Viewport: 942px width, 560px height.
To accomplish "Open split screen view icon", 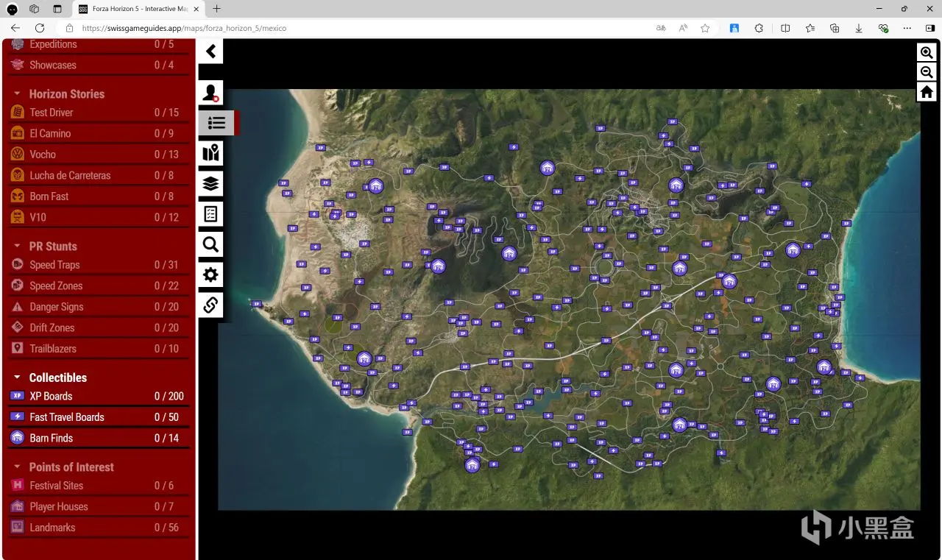I will coord(785,28).
